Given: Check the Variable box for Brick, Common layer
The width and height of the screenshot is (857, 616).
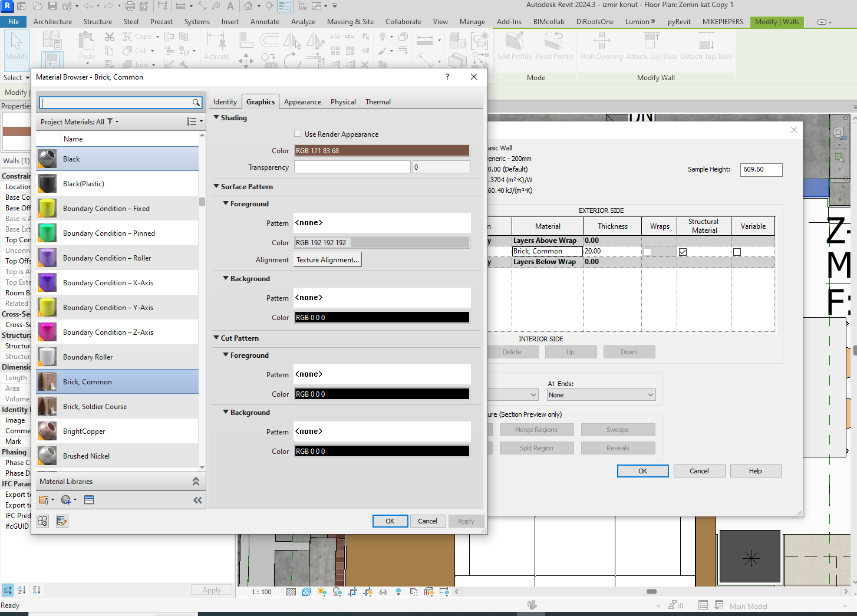Looking at the screenshot, I should 737,251.
